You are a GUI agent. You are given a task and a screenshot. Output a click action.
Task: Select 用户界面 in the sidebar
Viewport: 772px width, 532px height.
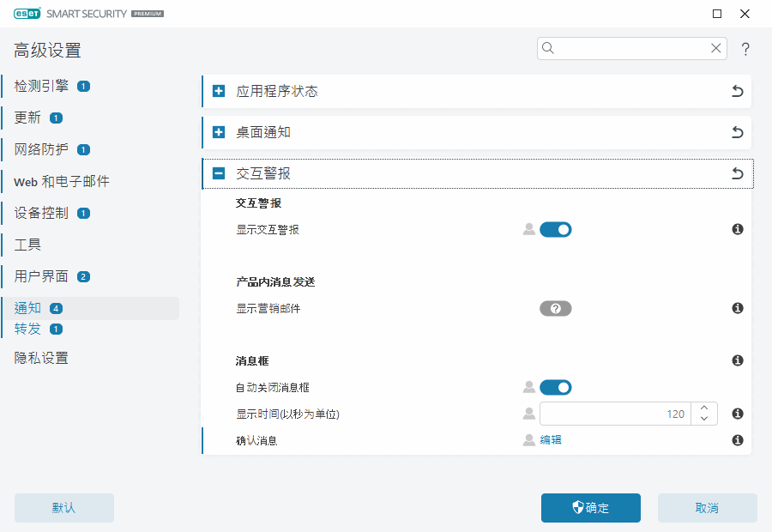click(x=41, y=276)
